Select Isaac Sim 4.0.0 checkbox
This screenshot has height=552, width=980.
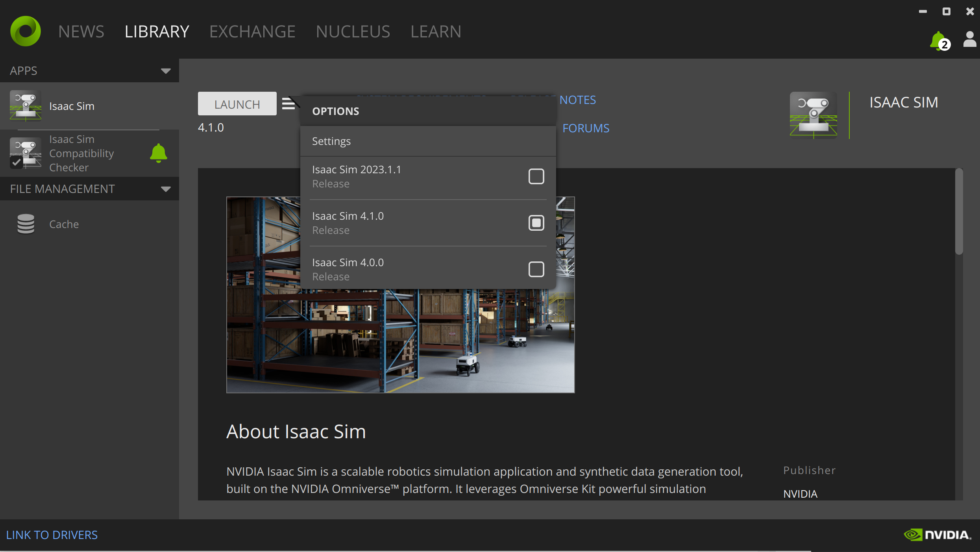click(x=536, y=269)
